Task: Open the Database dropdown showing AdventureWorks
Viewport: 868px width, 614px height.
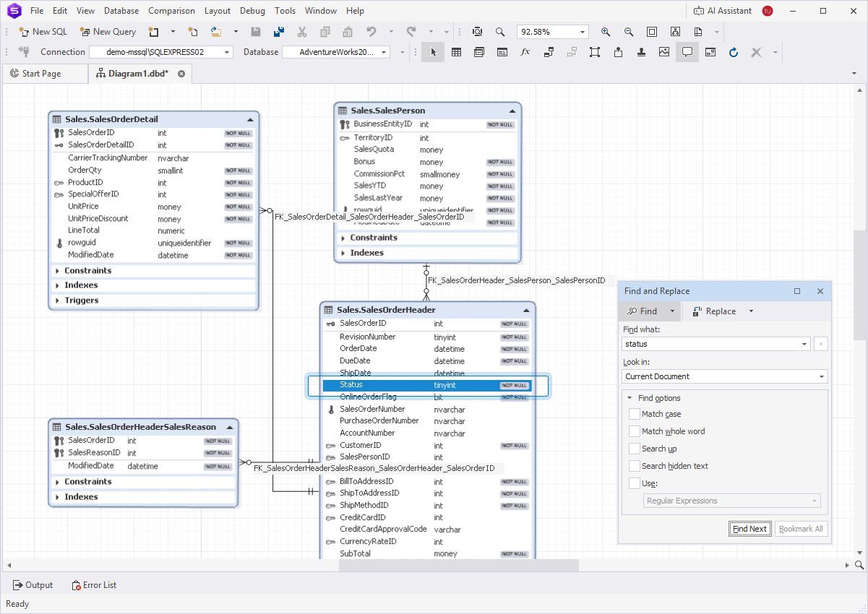Action: (x=385, y=51)
